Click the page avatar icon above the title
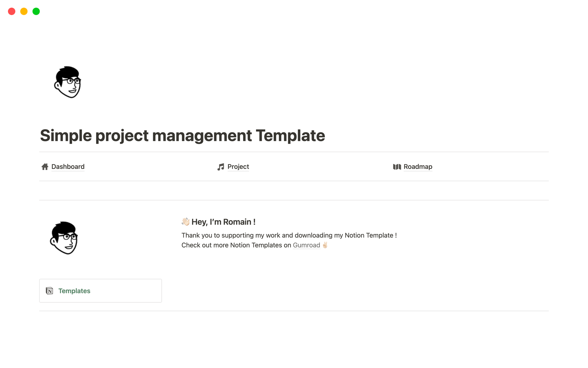 pos(68,82)
